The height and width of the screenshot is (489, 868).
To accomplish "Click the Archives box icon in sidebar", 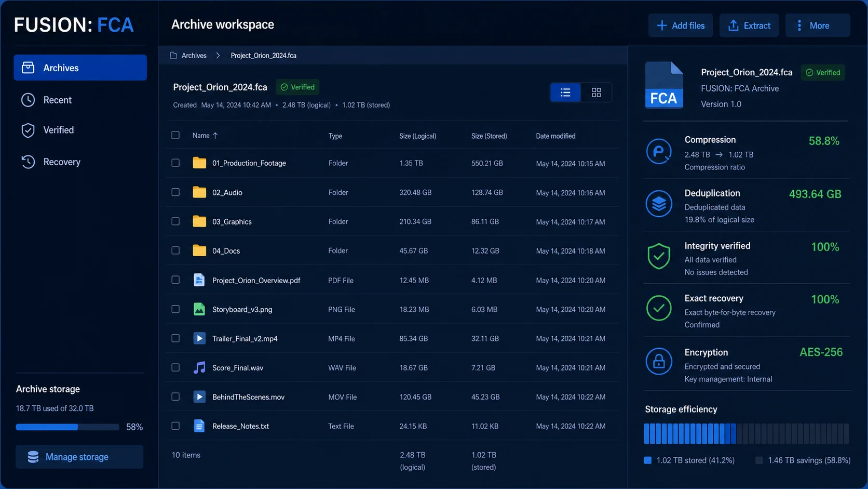I will [x=28, y=68].
